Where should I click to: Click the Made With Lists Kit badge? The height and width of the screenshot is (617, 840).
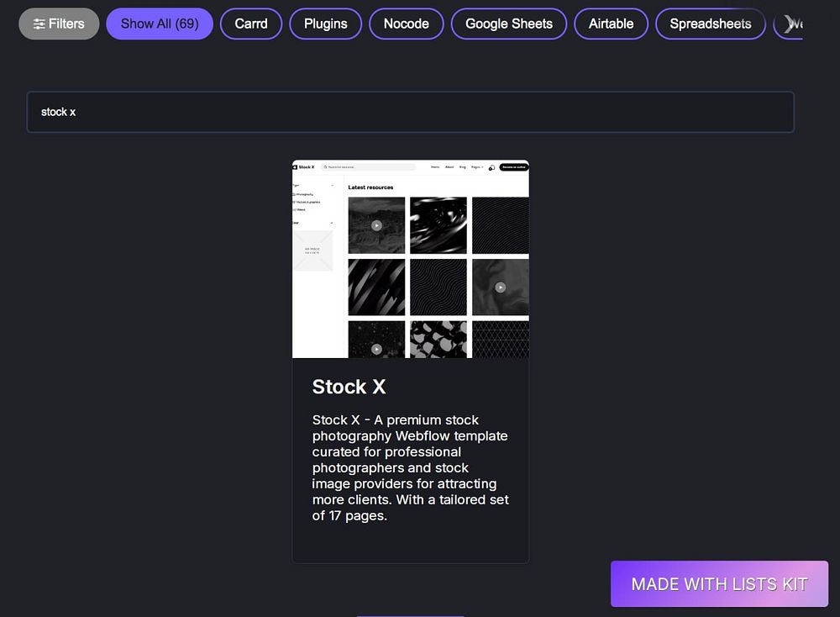(720, 583)
